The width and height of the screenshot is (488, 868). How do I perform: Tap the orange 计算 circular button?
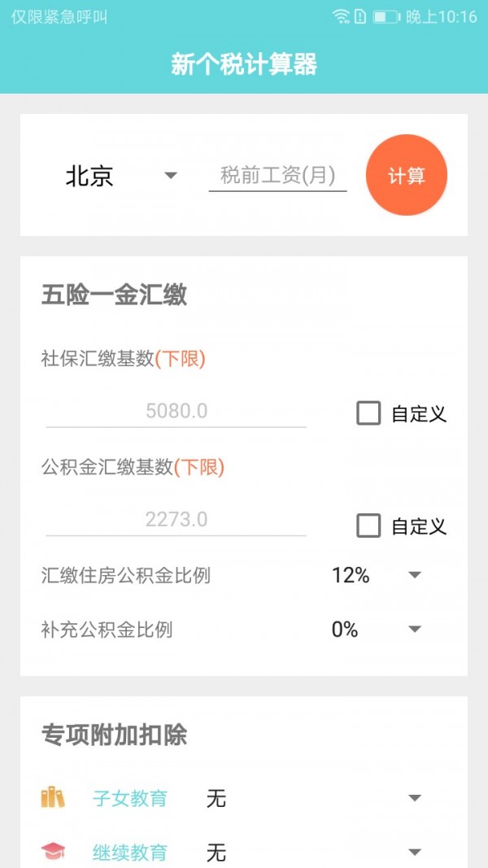tap(406, 175)
